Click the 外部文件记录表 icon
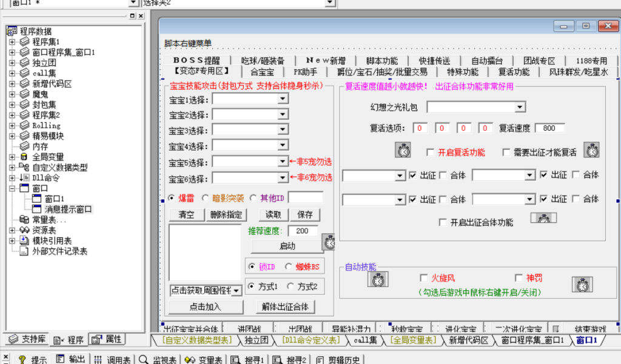 point(24,251)
